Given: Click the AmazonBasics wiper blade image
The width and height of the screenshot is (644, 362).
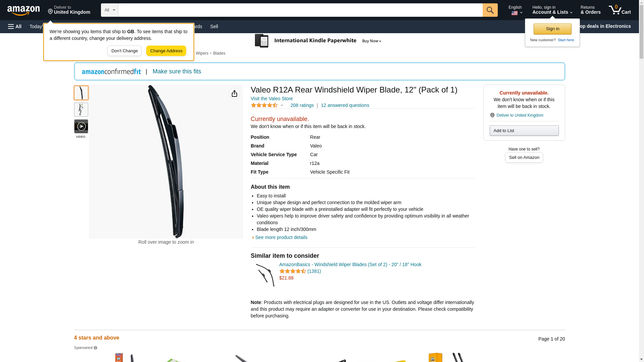Looking at the screenshot, I should 265,275.
